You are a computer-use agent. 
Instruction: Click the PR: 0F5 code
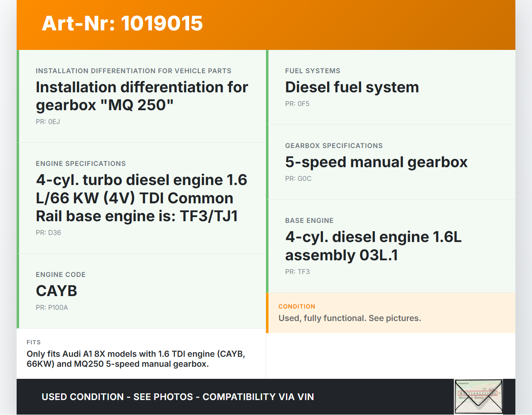tap(297, 104)
